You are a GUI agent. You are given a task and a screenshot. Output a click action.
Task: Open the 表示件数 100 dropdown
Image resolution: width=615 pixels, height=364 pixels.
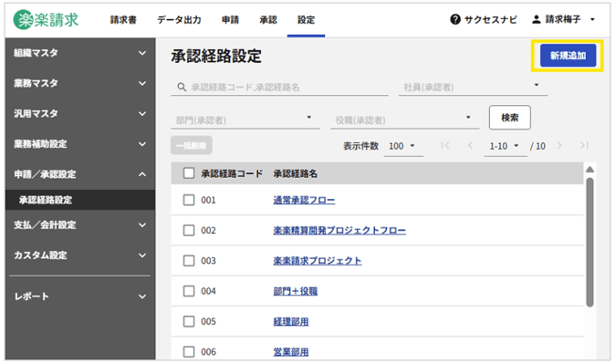(x=402, y=146)
